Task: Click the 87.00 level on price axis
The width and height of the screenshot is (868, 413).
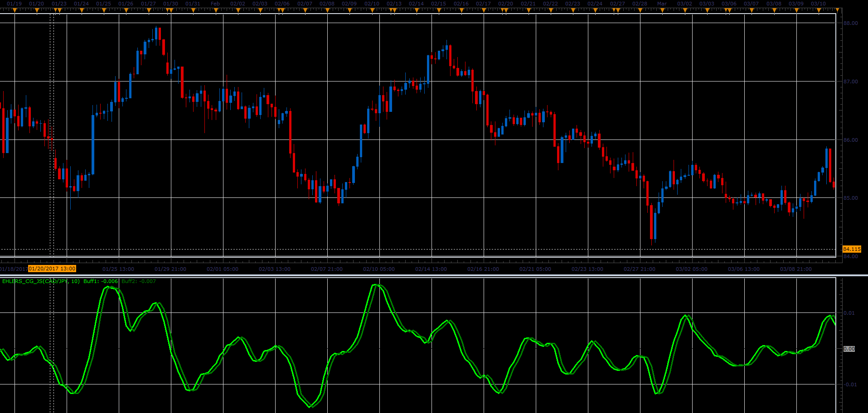Action: click(x=851, y=82)
